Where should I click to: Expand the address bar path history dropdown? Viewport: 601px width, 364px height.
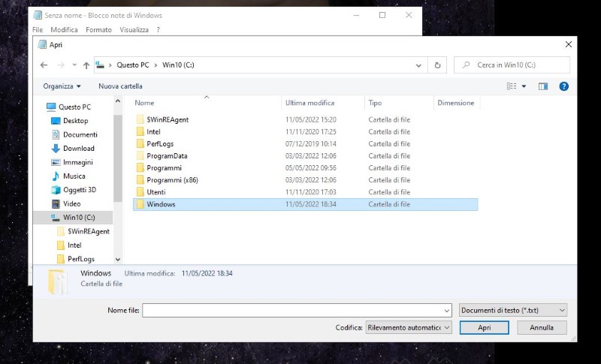tap(419, 65)
